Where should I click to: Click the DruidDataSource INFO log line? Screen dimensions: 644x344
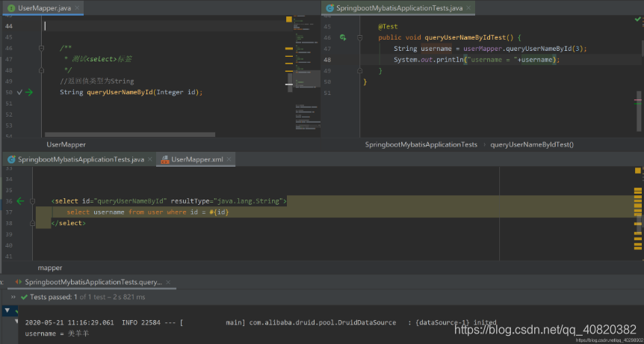tap(261, 322)
